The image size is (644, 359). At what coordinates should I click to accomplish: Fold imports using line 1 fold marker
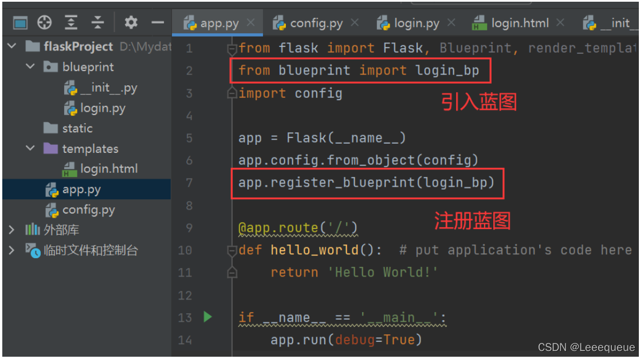[231, 49]
